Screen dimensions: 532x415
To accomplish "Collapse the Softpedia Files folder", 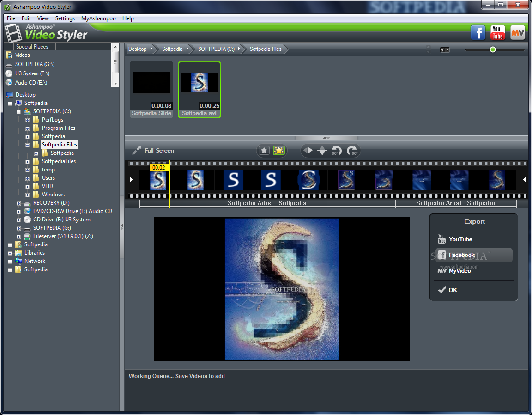I will point(28,145).
